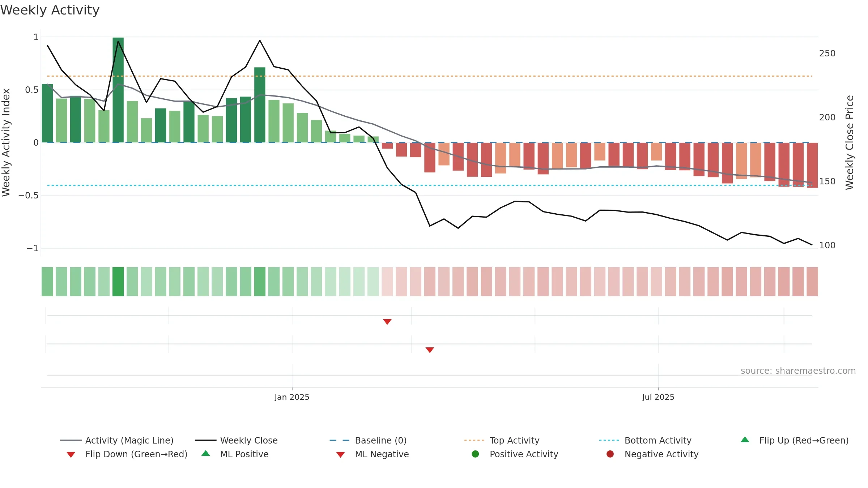Click the dark red Negative Activity circle icon
The height and width of the screenshot is (488, 868).
click(x=610, y=454)
